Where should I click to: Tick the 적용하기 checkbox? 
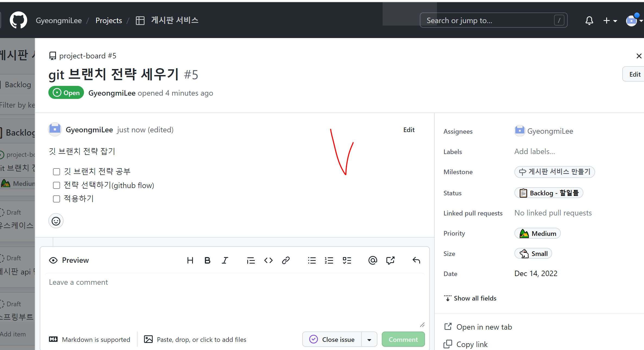click(x=57, y=199)
